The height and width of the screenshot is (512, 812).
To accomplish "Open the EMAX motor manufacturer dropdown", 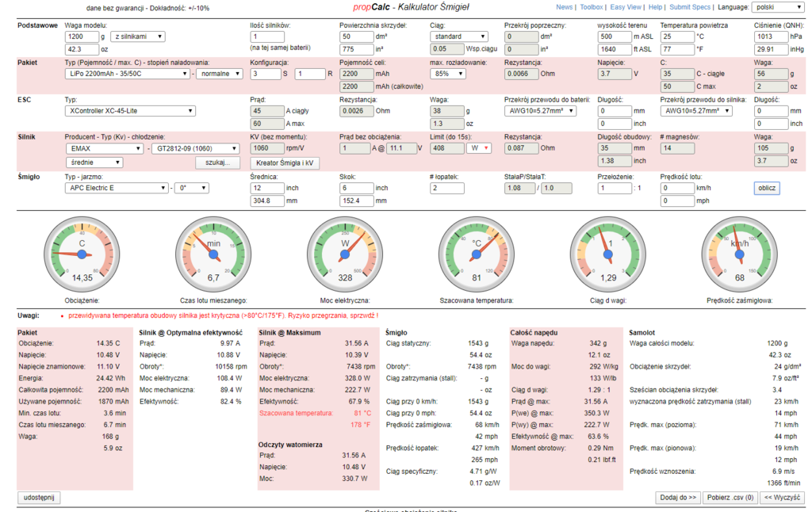I will pos(104,148).
